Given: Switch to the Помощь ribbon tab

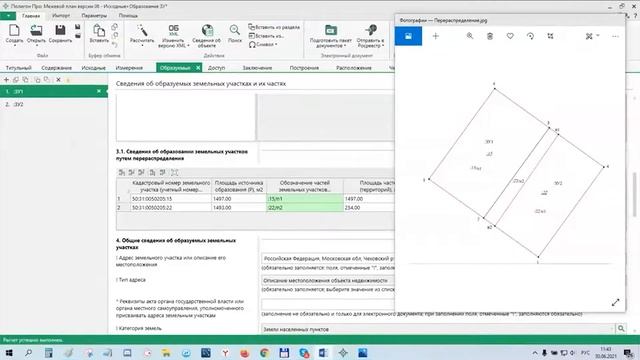Looking at the screenshot, I should point(128,16).
